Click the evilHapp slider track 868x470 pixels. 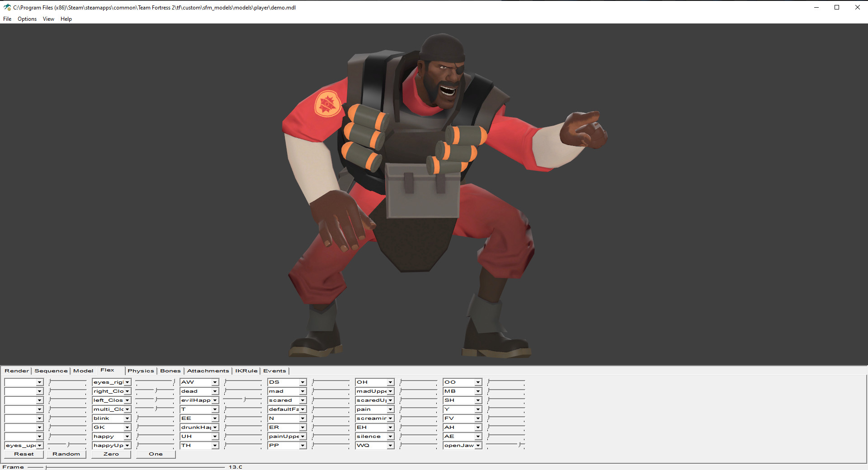pos(243,400)
